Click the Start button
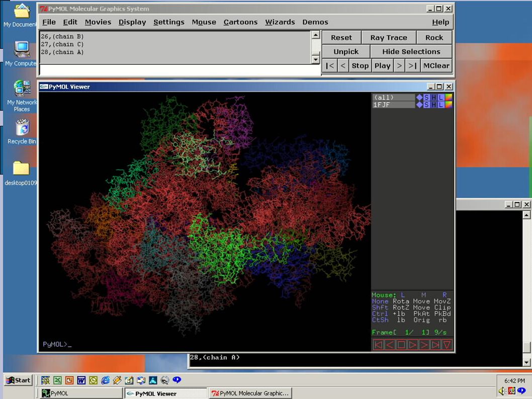532x399 pixels. 18,380
